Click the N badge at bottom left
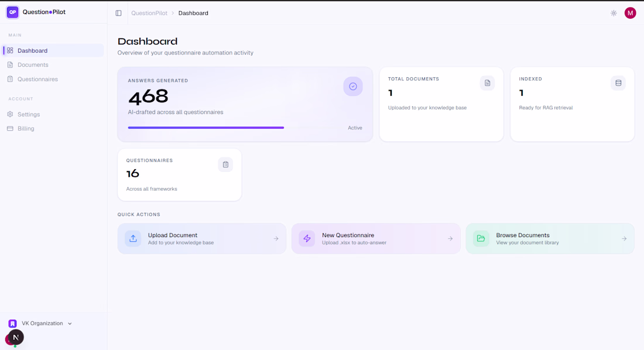 [16, 337]
